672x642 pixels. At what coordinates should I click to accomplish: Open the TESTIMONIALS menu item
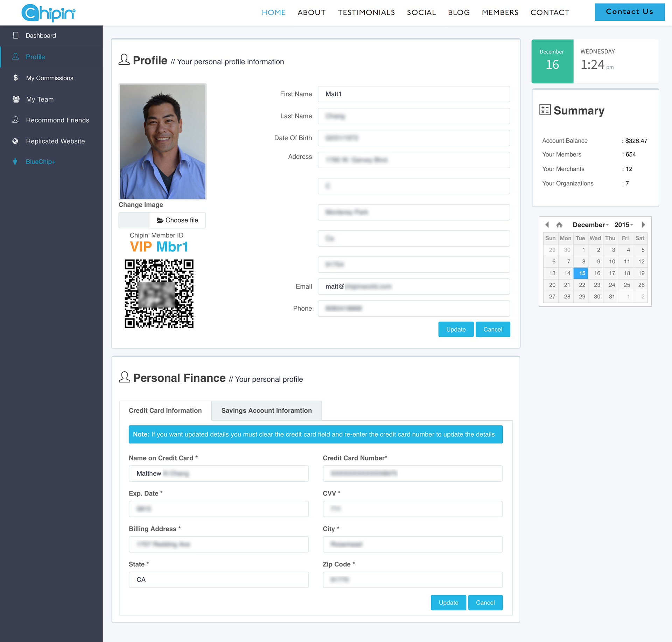click(366, 13)
